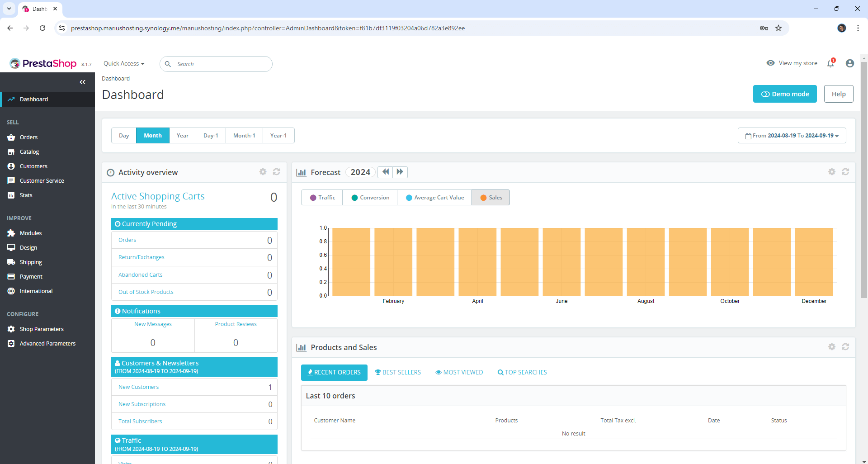868x464 pixels.
Task: Select the Month period button
Action: tap(153, 136)
